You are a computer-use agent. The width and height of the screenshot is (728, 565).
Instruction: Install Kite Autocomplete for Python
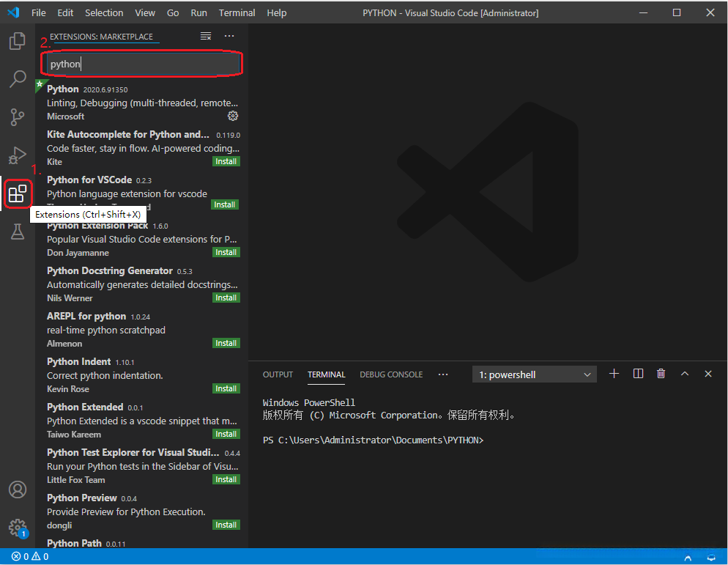coord(226,161)
